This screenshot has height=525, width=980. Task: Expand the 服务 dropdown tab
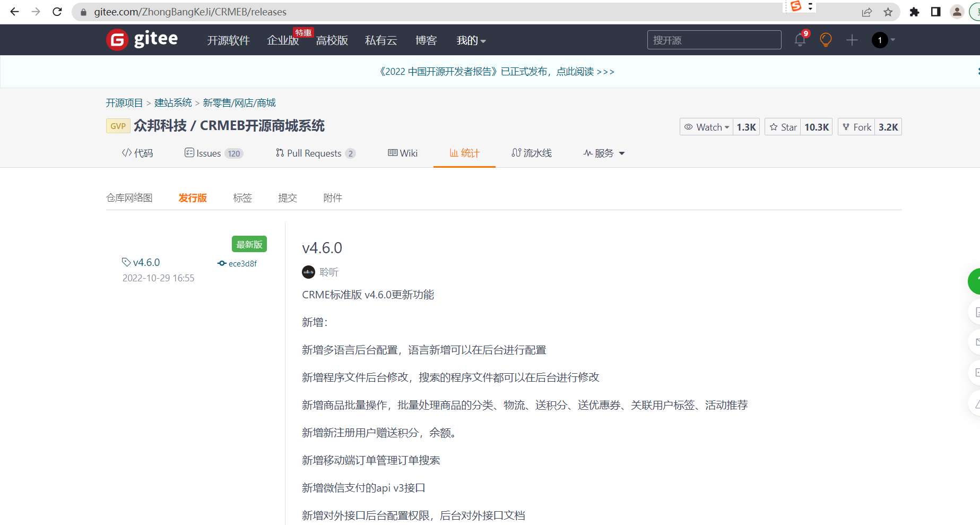click(604, 153)
